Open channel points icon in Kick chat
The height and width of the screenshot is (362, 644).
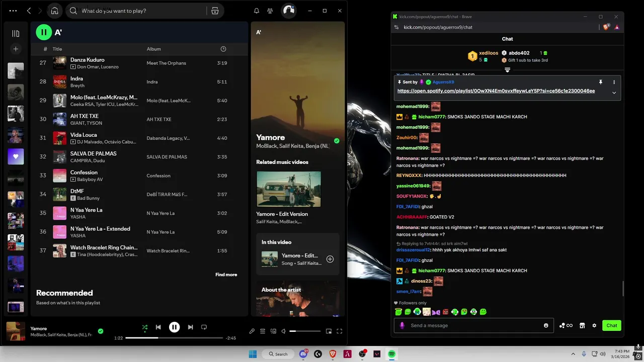tap(566, 325)
